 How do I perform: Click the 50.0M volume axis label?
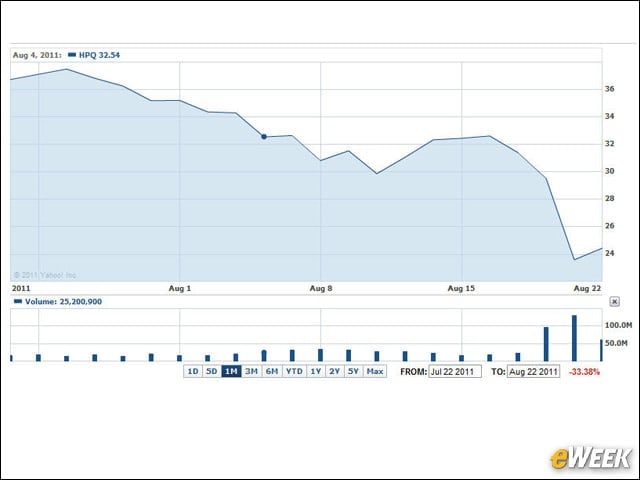(616, 343)
